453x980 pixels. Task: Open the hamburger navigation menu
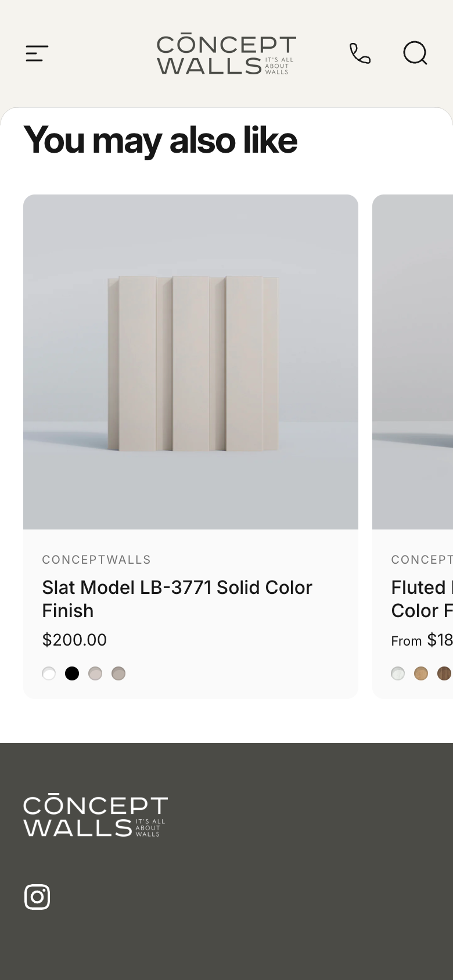37,53
